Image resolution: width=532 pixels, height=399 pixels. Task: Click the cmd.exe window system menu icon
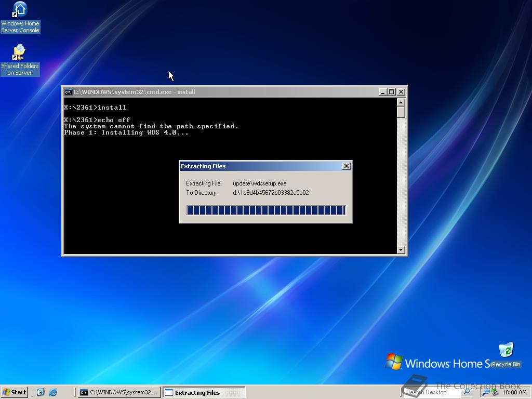(x=68, y=92)
